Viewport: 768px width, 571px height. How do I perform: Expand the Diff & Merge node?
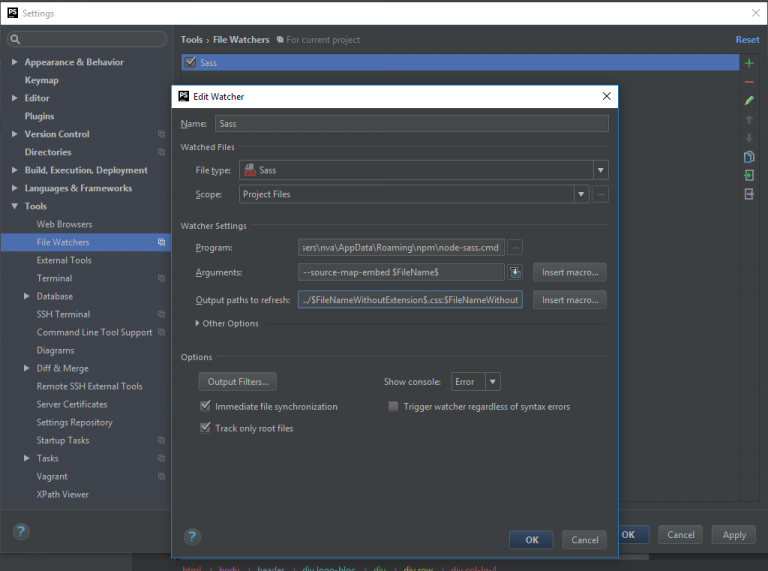[26, 368]
